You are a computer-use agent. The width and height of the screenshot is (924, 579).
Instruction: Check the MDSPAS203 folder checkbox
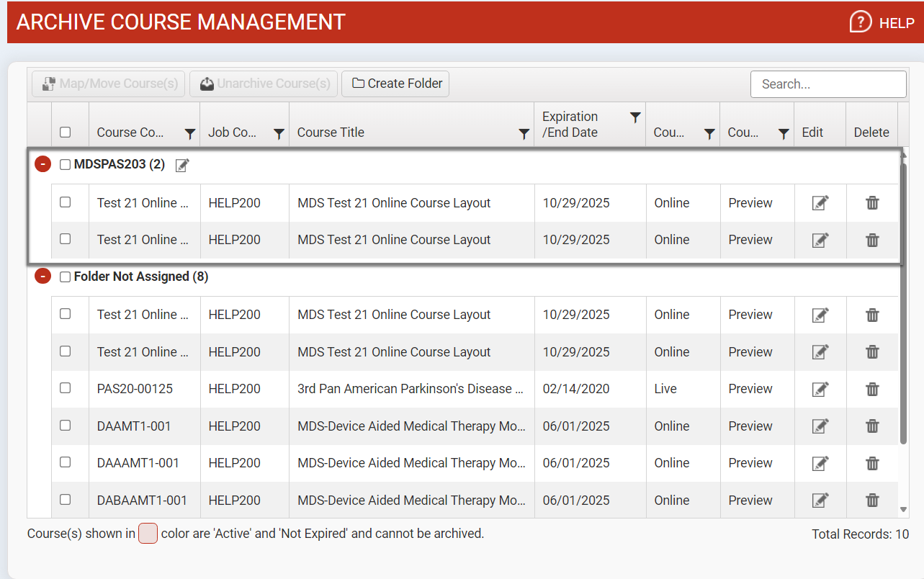(x=66, y=165)
